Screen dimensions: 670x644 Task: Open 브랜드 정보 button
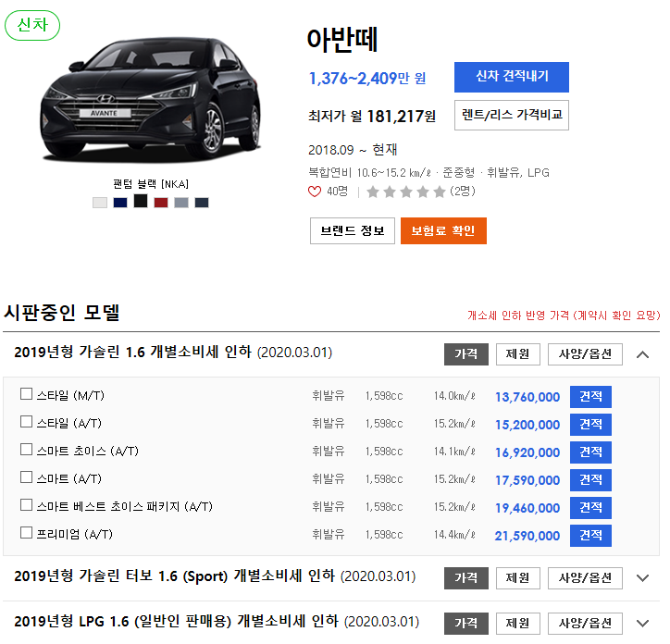coord(353,230)
